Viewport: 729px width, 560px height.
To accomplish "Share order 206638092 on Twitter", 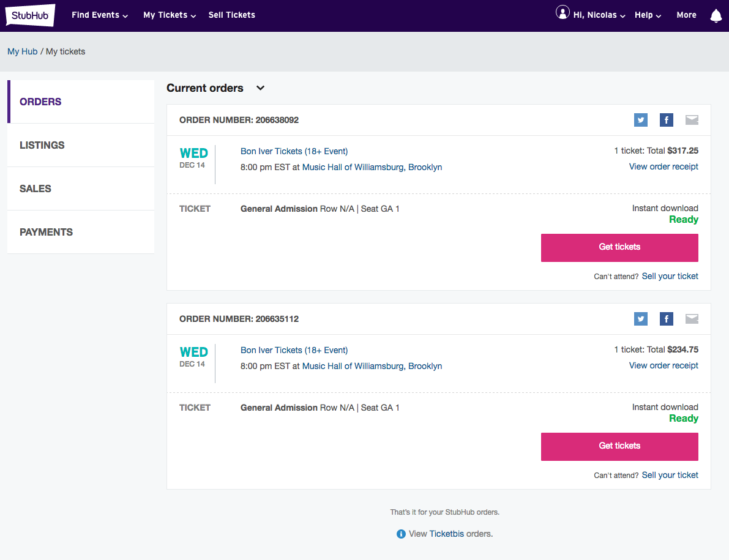I will coord(640,120).
